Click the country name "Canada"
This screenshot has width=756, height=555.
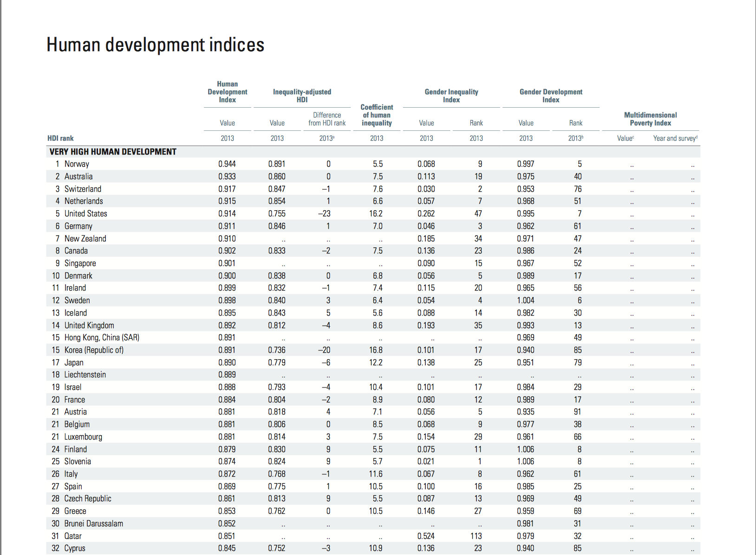point(76,251)
